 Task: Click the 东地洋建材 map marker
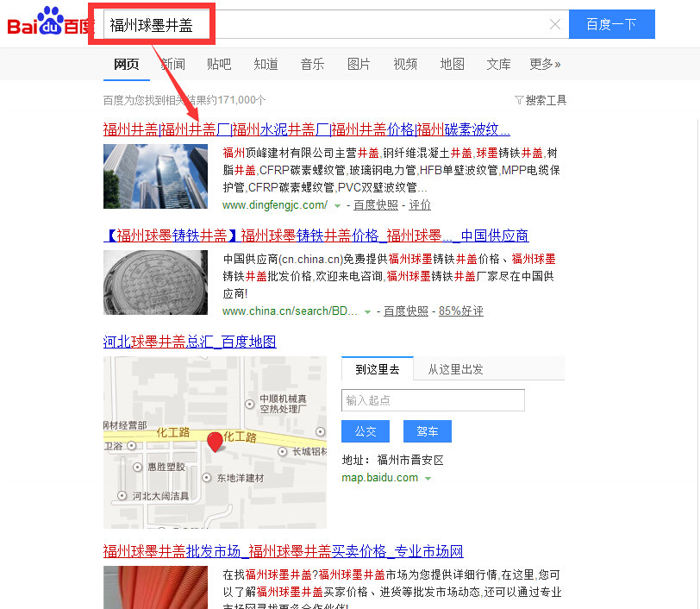(206, 478)
